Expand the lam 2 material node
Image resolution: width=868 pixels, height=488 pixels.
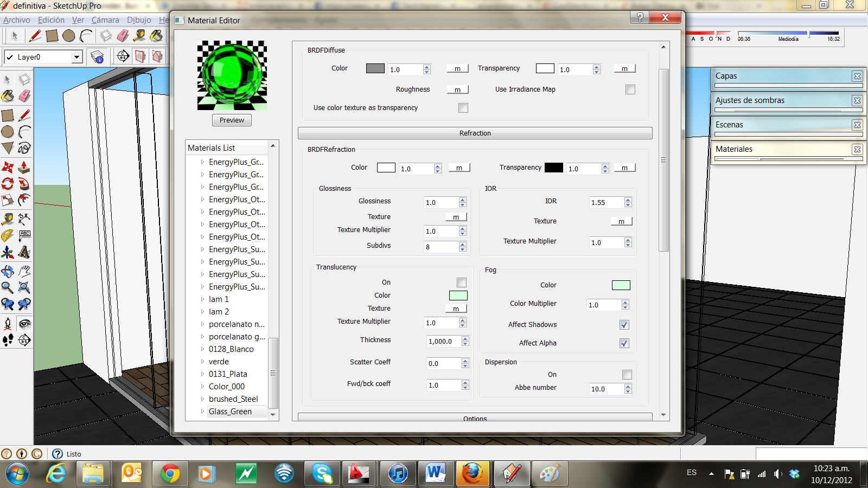[x=202, y=312]
